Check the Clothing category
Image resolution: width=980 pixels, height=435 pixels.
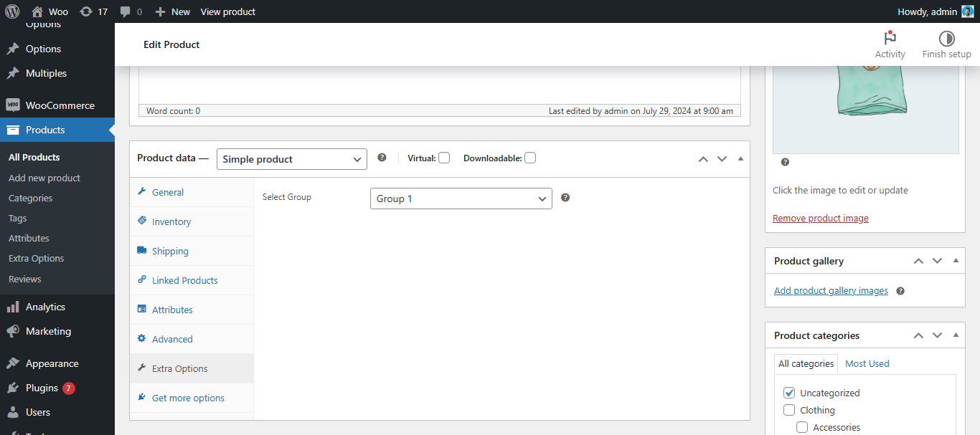(x=789, y=410)
